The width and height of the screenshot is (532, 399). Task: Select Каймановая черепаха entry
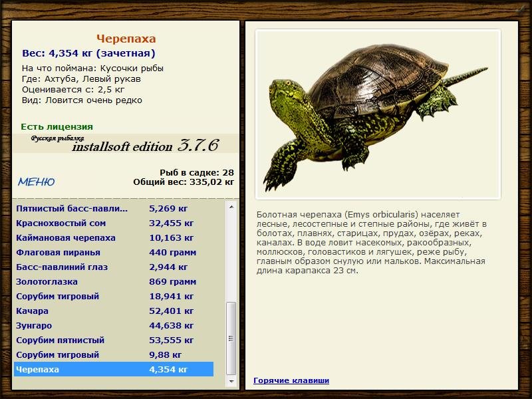point(114,237)
